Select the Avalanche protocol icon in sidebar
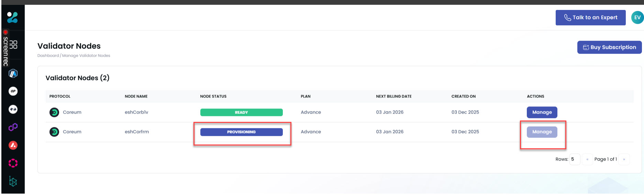The height and width of the screenshot is (196, 644). coord(13,145)
